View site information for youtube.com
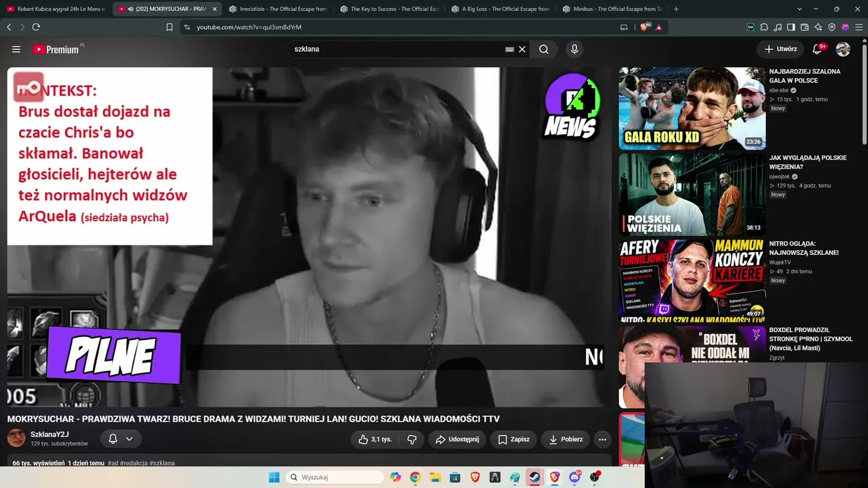The height and width of the screenshot is (488, 868). 186,27
